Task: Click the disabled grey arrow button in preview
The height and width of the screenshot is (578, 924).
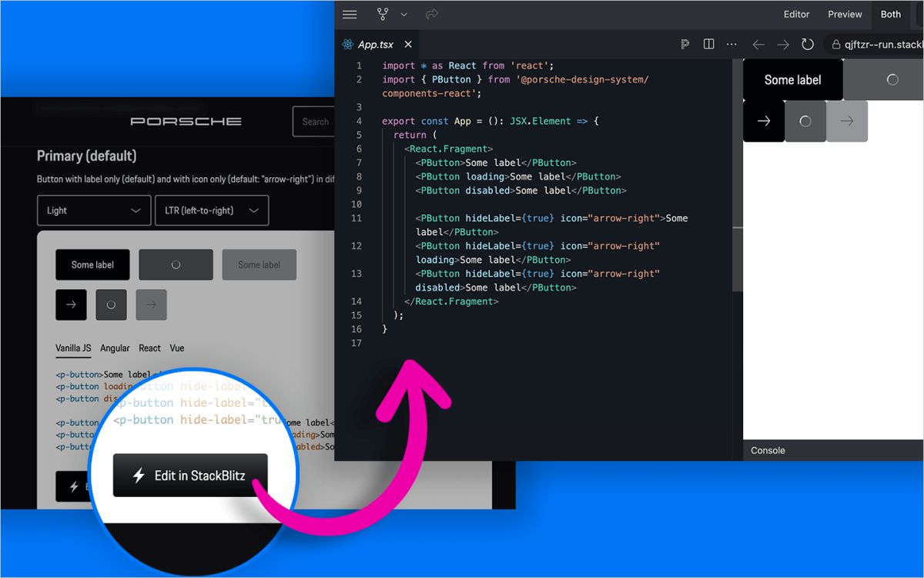Action: coord(847,121)
